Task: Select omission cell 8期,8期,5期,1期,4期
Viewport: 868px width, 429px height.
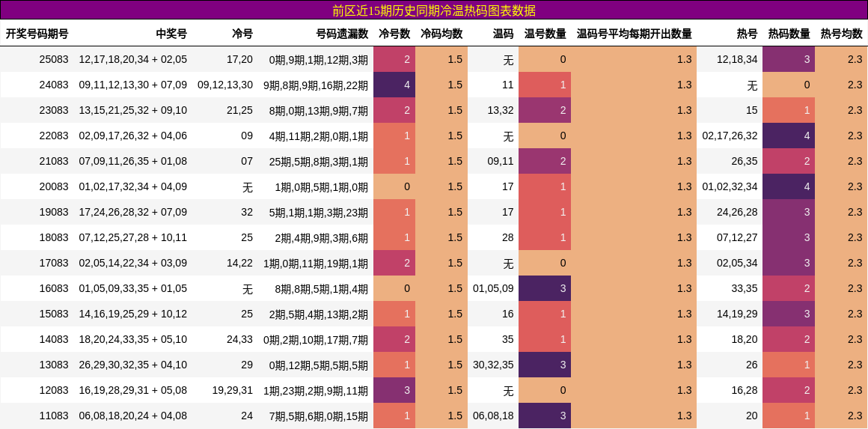Action: pyautogui.click(x=321, y=288)
